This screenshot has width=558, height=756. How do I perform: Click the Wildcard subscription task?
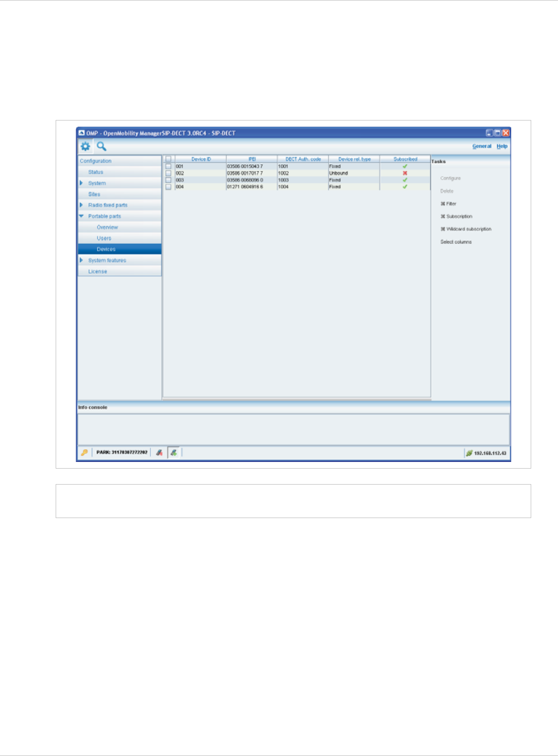pos(466,229)
